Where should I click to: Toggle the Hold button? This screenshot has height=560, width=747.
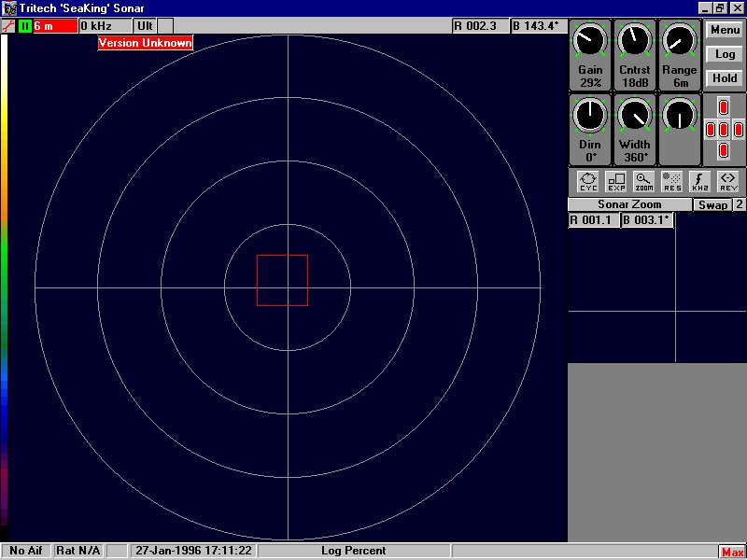725,78
